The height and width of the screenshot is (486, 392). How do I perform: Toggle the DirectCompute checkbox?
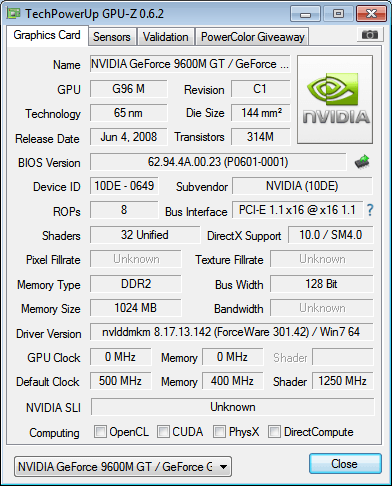pos(274,431)
